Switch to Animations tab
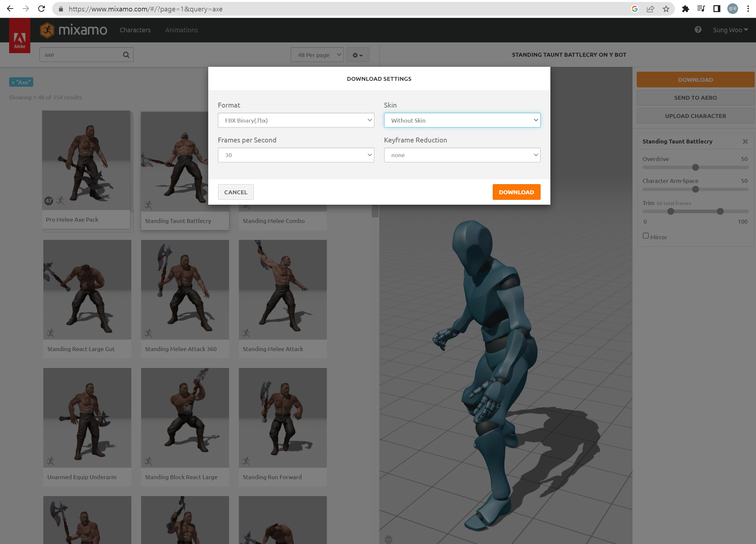756x544 pixels. [x=181, y=30]
